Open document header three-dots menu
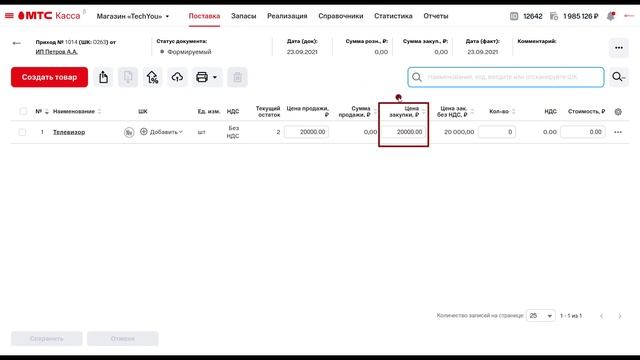 (619, 48)
